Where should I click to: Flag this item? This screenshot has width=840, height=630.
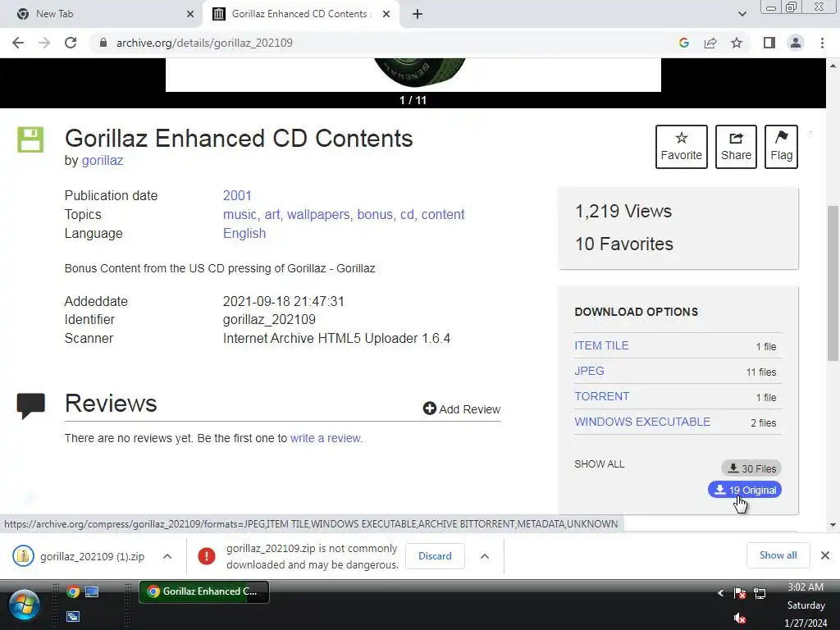(781, 147)
